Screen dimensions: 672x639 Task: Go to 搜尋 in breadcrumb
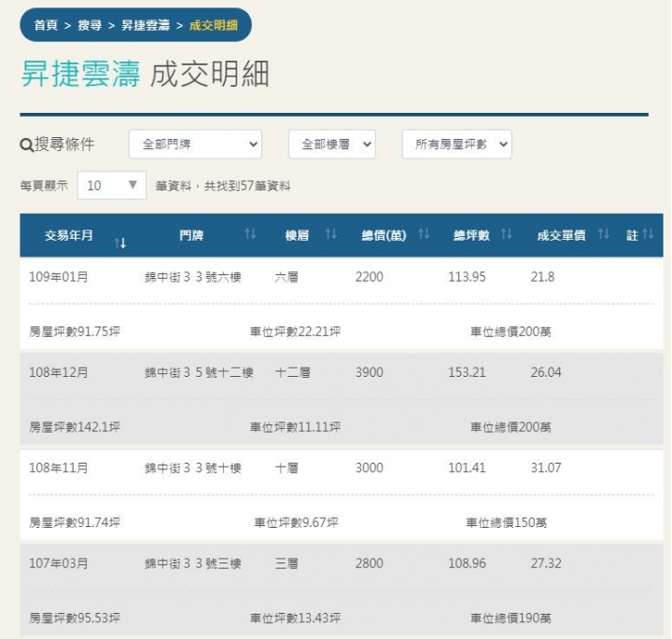click(90, 25)
